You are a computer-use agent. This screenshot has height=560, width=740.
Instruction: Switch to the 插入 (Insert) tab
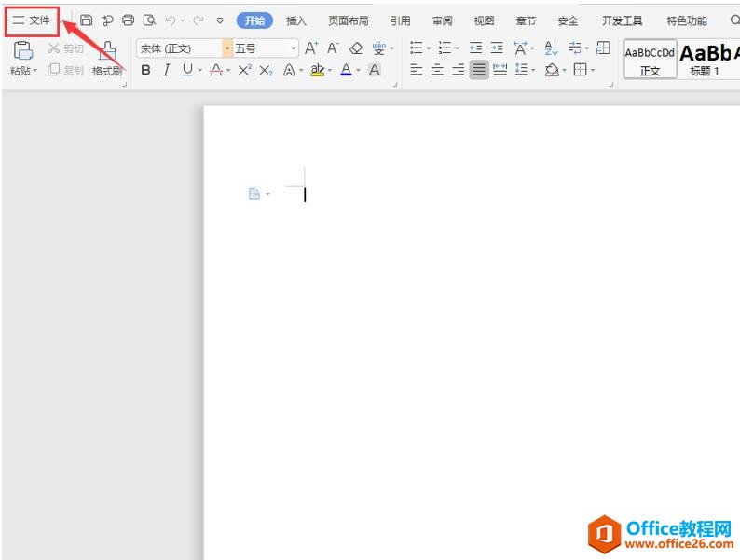296,20
